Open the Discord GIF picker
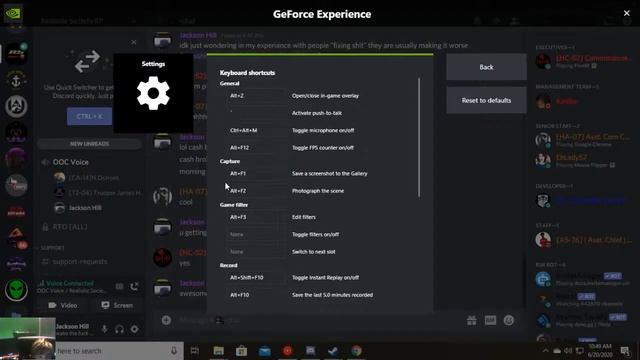640x360 pixels. coord(490,320)
